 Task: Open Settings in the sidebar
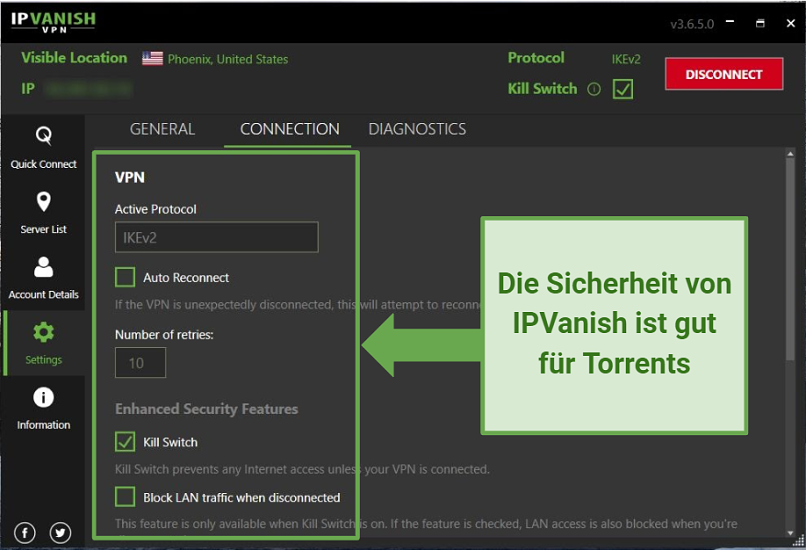click(x=43, y=343)
